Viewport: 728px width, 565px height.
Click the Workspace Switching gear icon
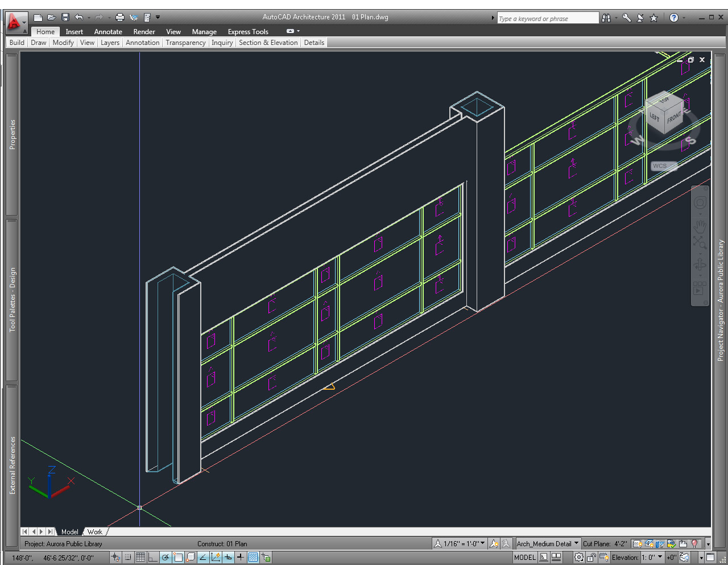point(579,558)
